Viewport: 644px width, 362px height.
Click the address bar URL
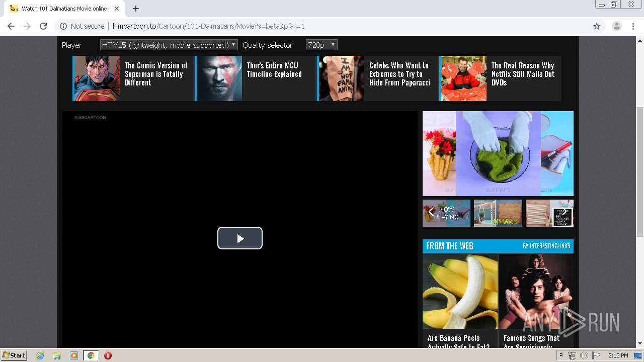point(208,26)
